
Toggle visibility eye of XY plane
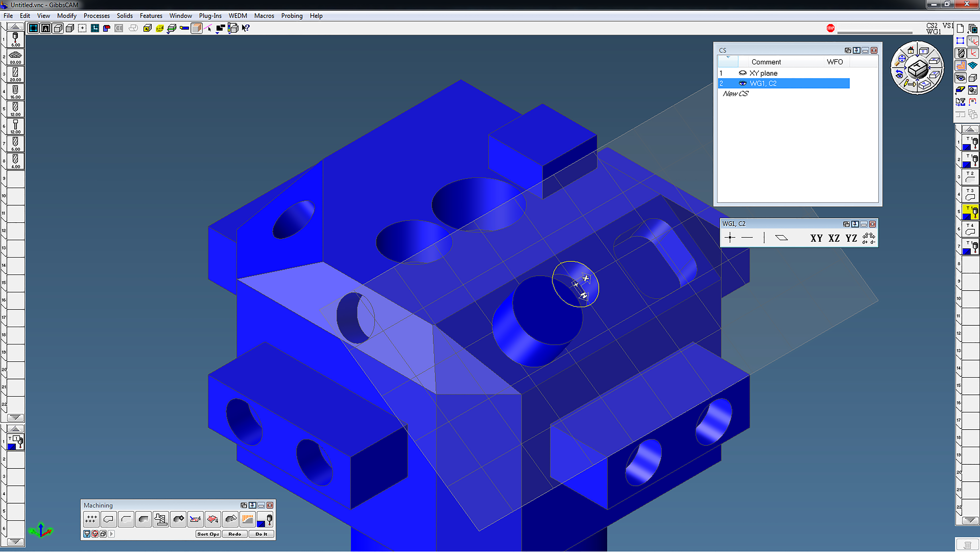[742, 73]
